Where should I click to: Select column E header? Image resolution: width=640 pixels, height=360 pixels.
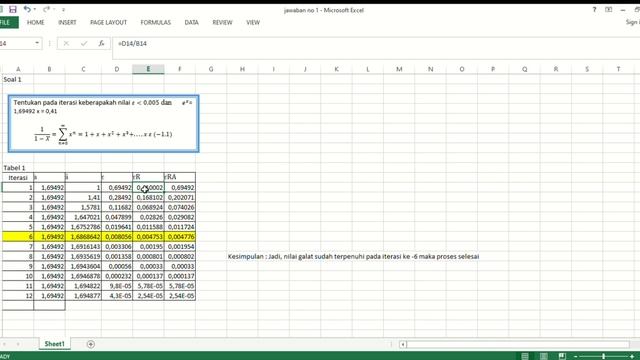148,69
